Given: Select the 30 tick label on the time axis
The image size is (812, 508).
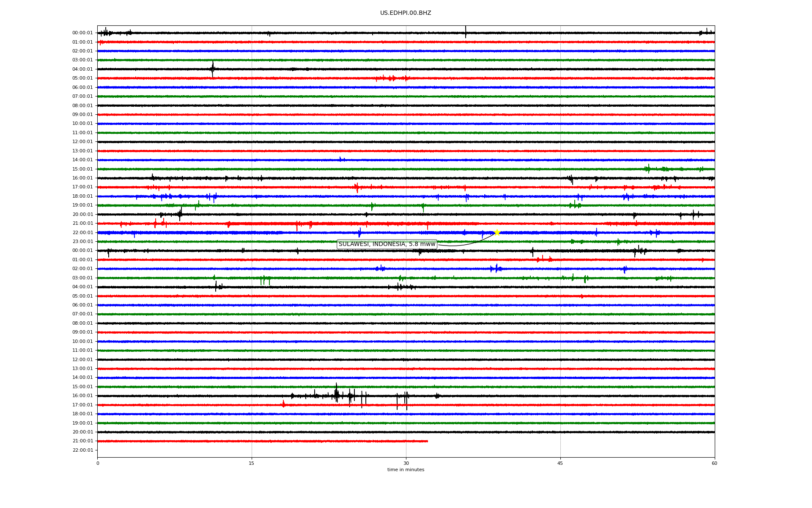Looking at the screenshot, I should (x=406, y=463).
